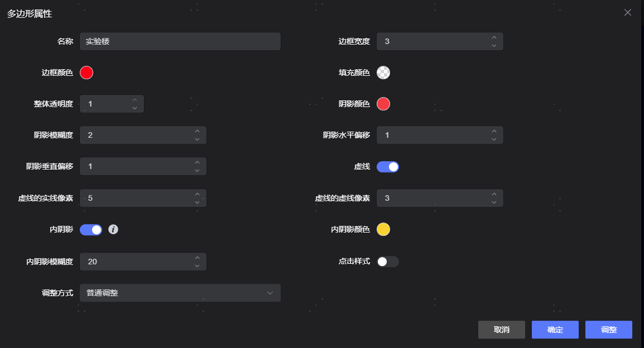Toggle the 虚线 (dashed line) switch off
The width and height of the screenshot is (644, 348).
coord(388,166)
